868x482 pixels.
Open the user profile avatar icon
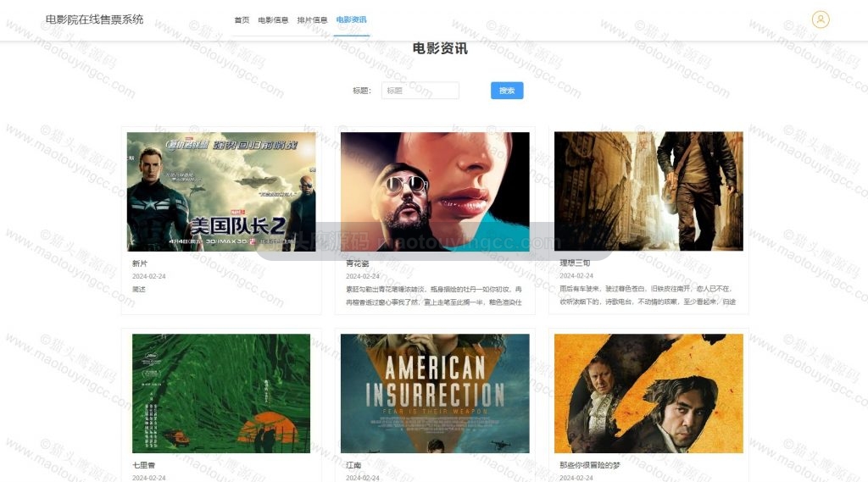(x=821, y=19)
